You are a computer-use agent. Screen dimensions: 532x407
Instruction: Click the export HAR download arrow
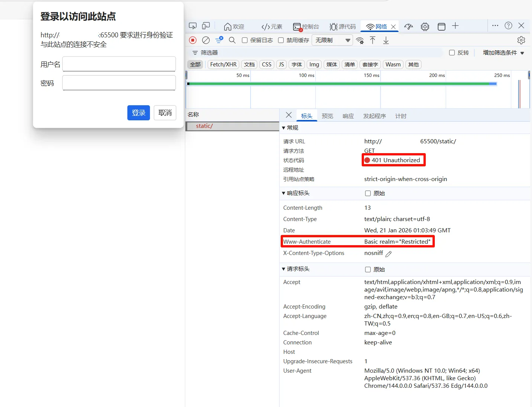point(386,40)
